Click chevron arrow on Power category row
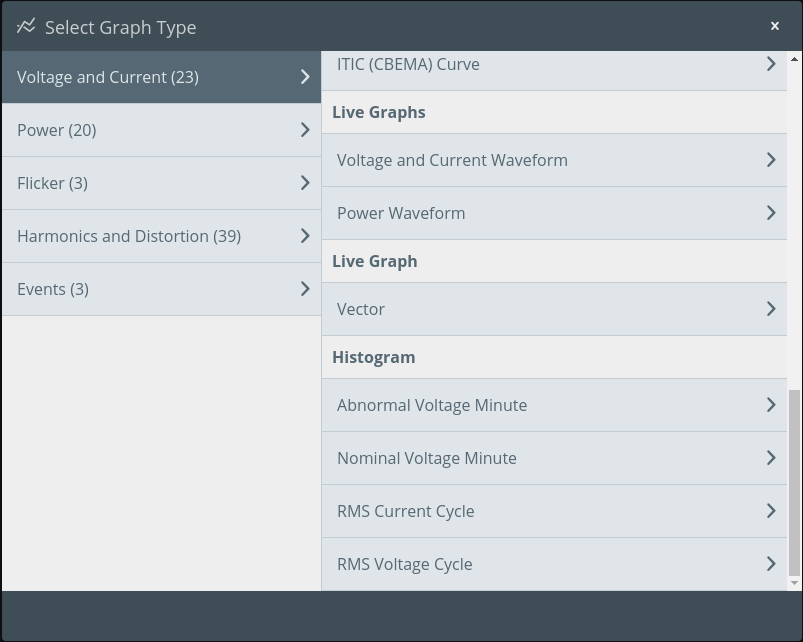Viewport: 803px width, 642px height. (305, 130)
